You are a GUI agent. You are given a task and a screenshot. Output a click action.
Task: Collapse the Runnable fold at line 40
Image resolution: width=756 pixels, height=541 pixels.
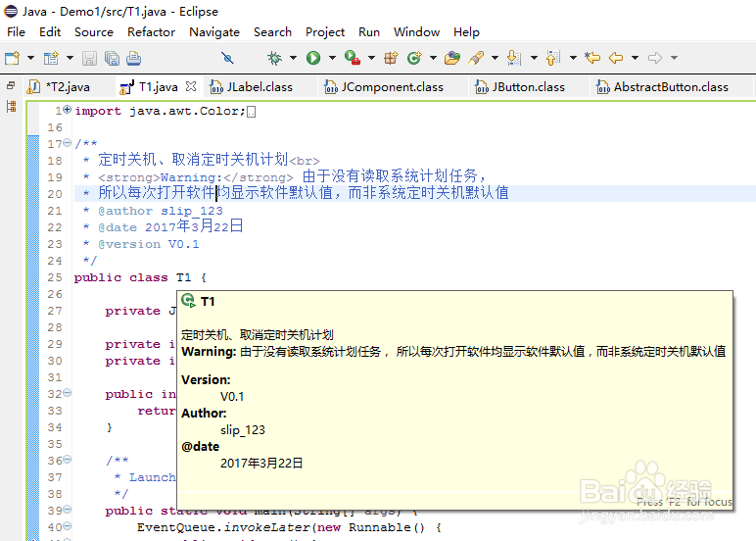click(x=67, y=526)
